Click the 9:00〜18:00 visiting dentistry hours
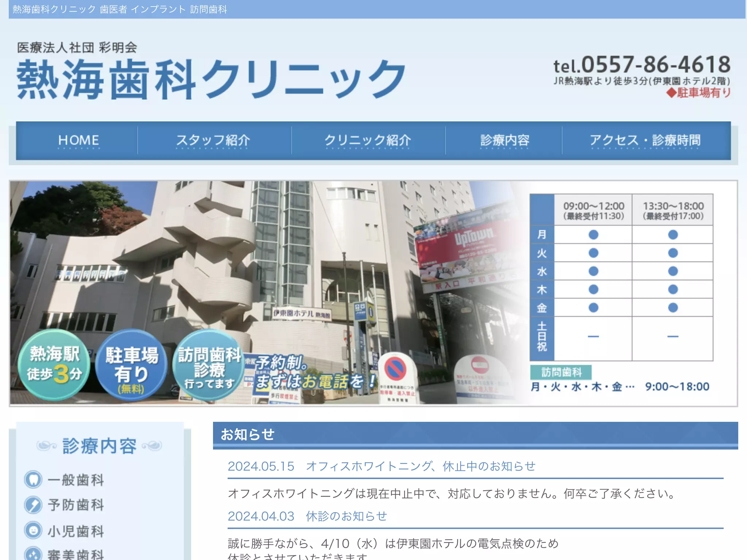Image resolution: width=747 pixels, height=560 pixels. coord(677,386)
